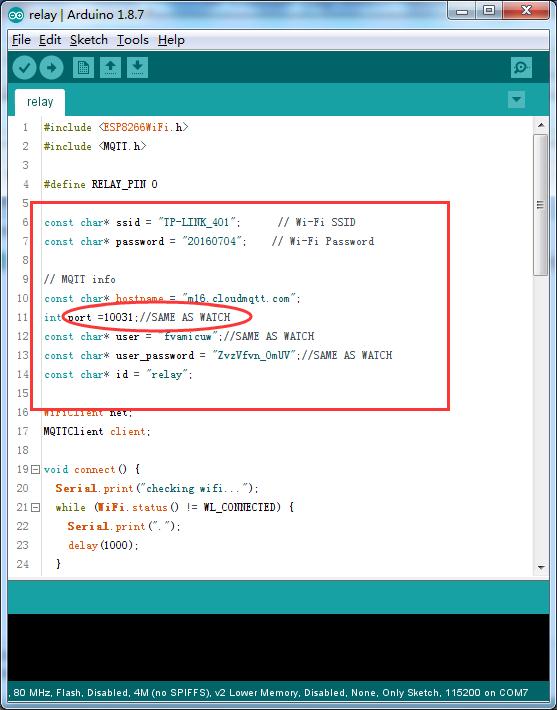Click the delay(1000) line
557x710 pixels.
tap(103, 545)
